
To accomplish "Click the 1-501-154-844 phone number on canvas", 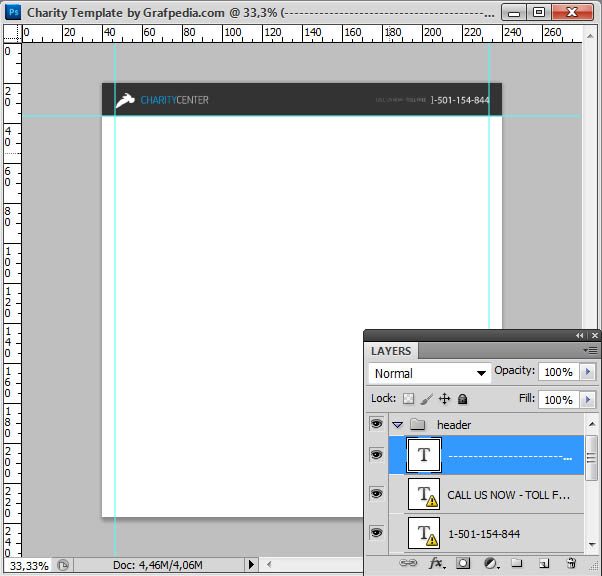I will tap(460, 100).
